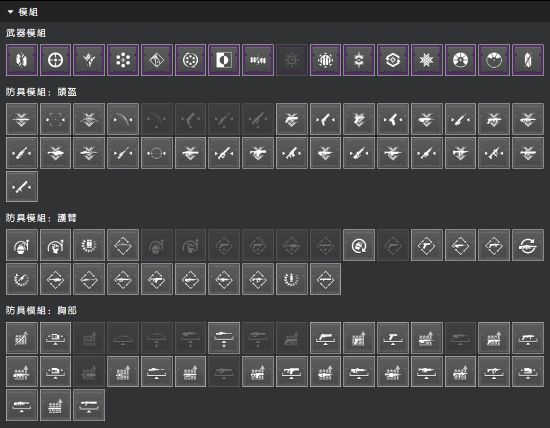Select the hexagonal dots weapon mod
The height and width of the screenshot is (428, 550).
pyautogui.click(x=123, y=60)
